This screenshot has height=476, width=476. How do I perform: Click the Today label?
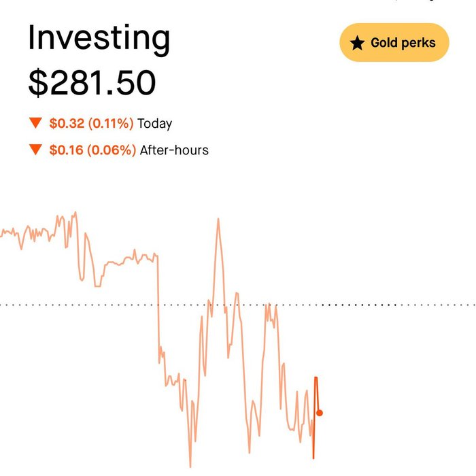(x=154, y=124)
